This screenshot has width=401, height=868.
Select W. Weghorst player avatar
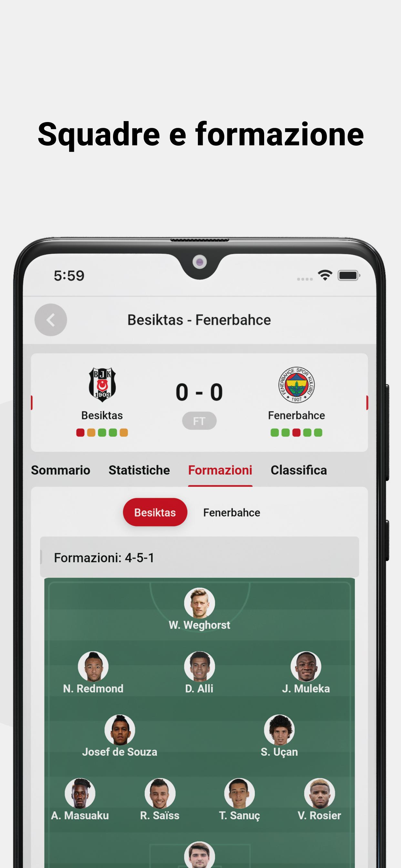[200, 603]
